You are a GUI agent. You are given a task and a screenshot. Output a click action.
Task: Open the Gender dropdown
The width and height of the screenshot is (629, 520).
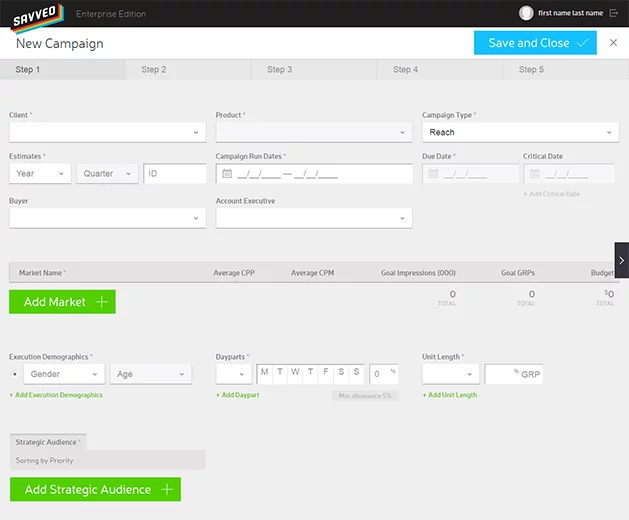pos(64,374)
